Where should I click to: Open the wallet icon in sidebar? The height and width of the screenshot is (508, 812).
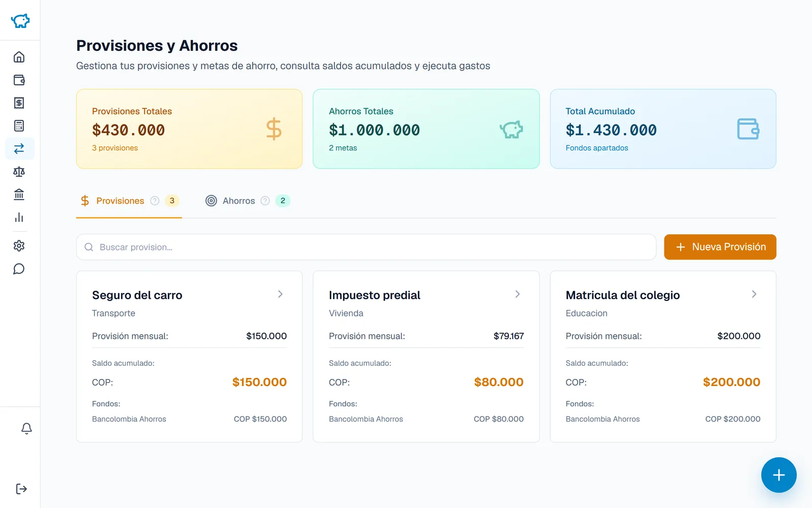pyautogui.click(x=19, y=80)
